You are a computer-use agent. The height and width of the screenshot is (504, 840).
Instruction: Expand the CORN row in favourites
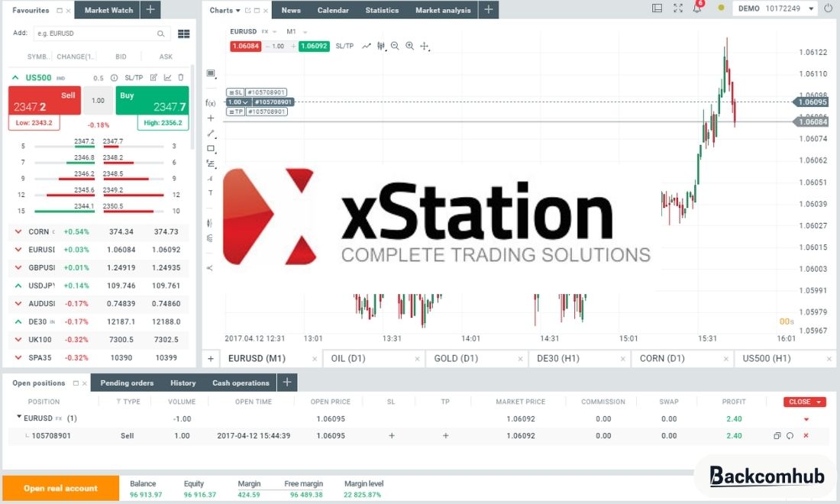pyautogui.click(x=18, y=232)
